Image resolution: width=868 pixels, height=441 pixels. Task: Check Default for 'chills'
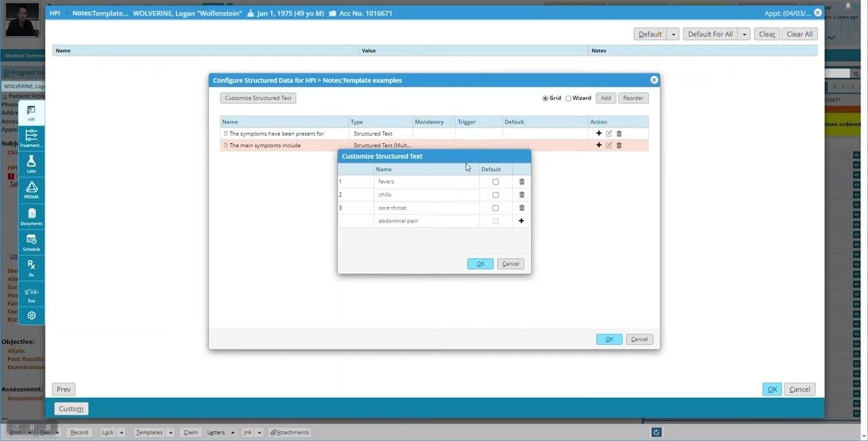coord(496,195)
